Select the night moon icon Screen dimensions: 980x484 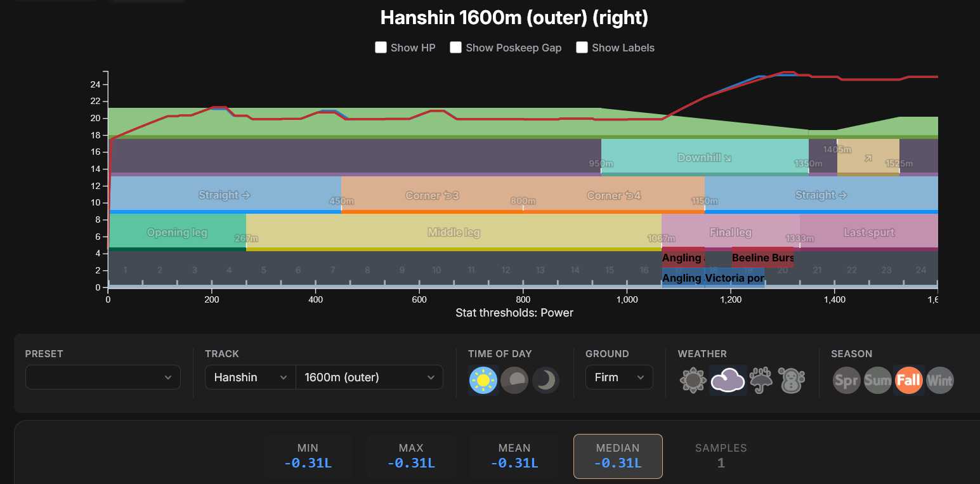[x=546, y=381]
